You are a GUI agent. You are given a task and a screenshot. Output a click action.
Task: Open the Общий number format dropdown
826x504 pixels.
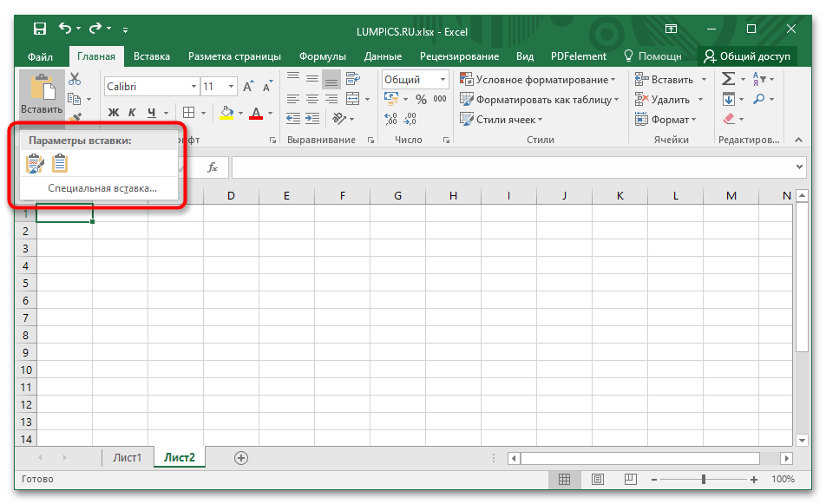442,80
